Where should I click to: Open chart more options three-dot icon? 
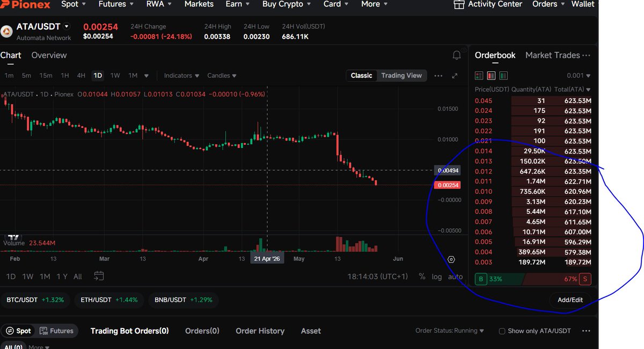tap(438, 76)
